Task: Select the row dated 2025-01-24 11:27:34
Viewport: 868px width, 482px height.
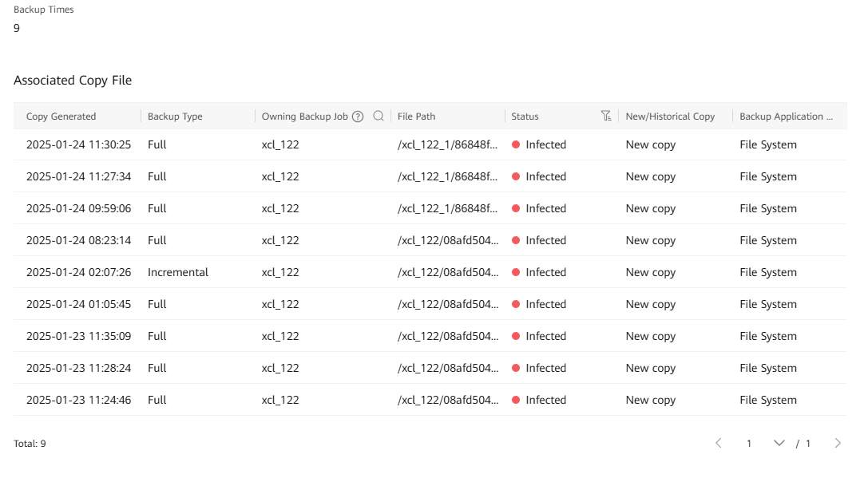Action: (x=78, y=177)
